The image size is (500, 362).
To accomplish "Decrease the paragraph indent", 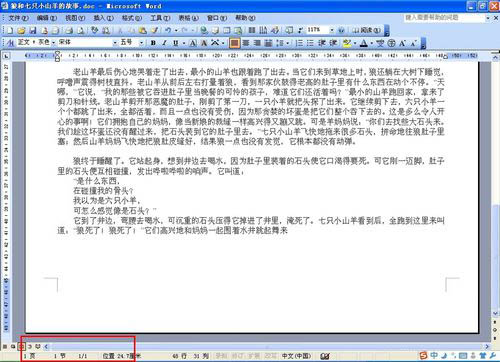I will click(x=322, y=43).
